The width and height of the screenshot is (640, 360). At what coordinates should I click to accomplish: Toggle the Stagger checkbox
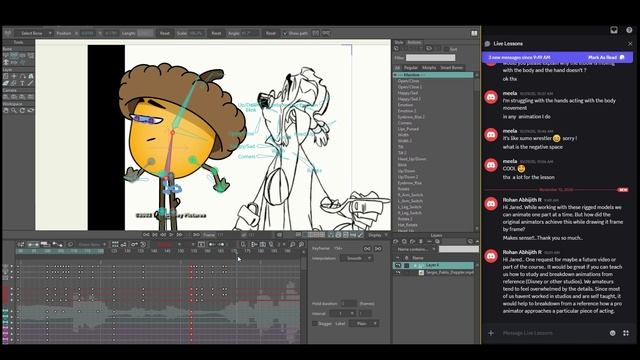coord(315,323)
